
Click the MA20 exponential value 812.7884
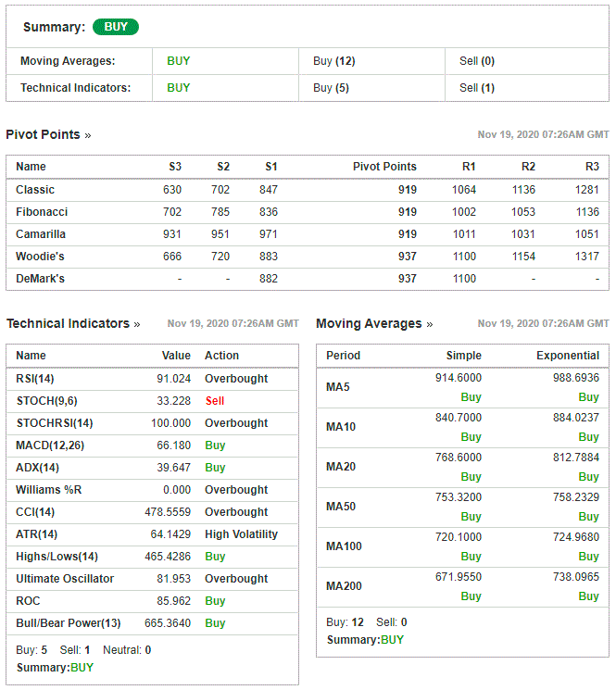pyautogui.click(x=576, y=458)
